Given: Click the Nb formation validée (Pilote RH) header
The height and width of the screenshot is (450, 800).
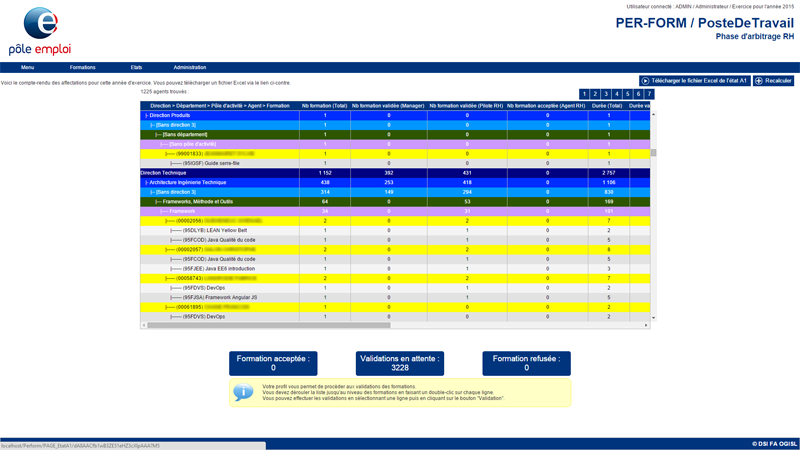Looking at the screenshot, I should pyautogui.click(x=466, y=106).
